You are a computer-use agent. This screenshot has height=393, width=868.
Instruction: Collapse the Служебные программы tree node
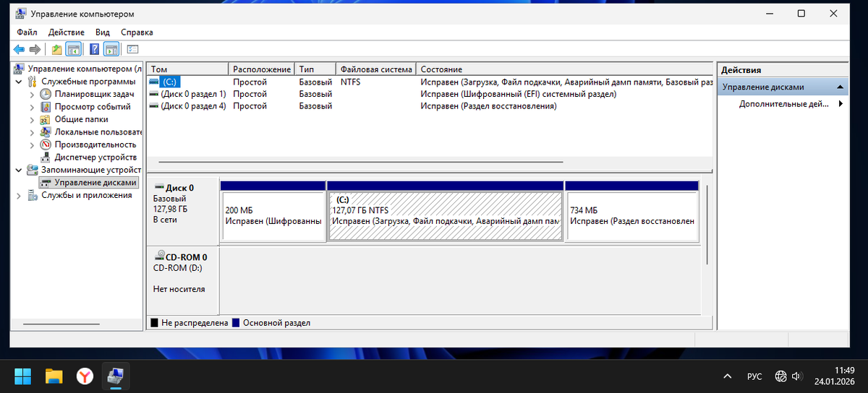[x=19, y=82]
